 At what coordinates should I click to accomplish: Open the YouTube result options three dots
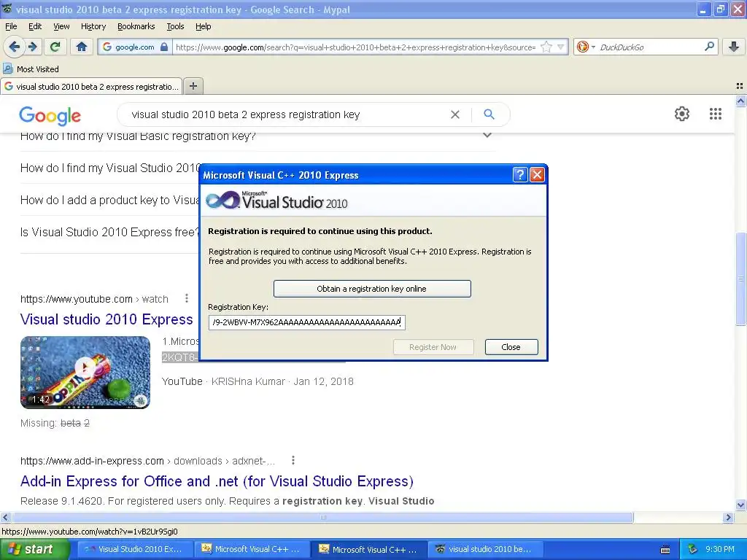tap(187, 298)
